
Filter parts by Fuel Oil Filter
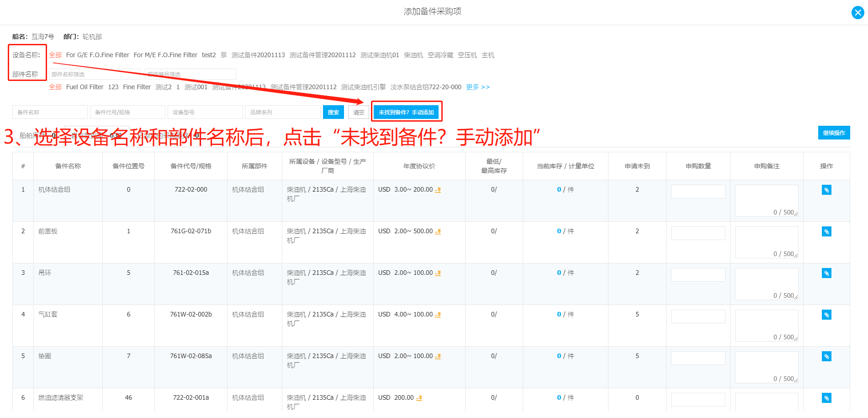click(85, 87)
